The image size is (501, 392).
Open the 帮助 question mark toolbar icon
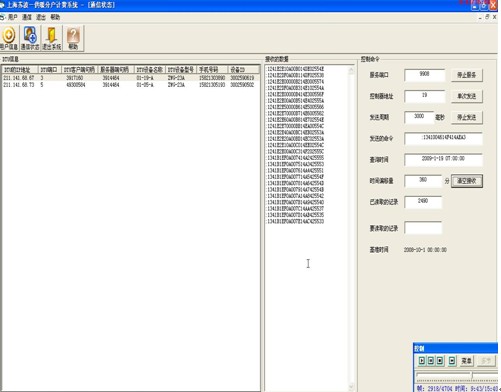[x=73, y=38]
